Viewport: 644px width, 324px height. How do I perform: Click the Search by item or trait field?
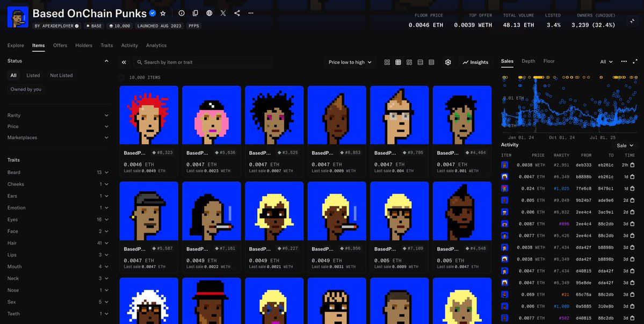(x=203, y=62)
